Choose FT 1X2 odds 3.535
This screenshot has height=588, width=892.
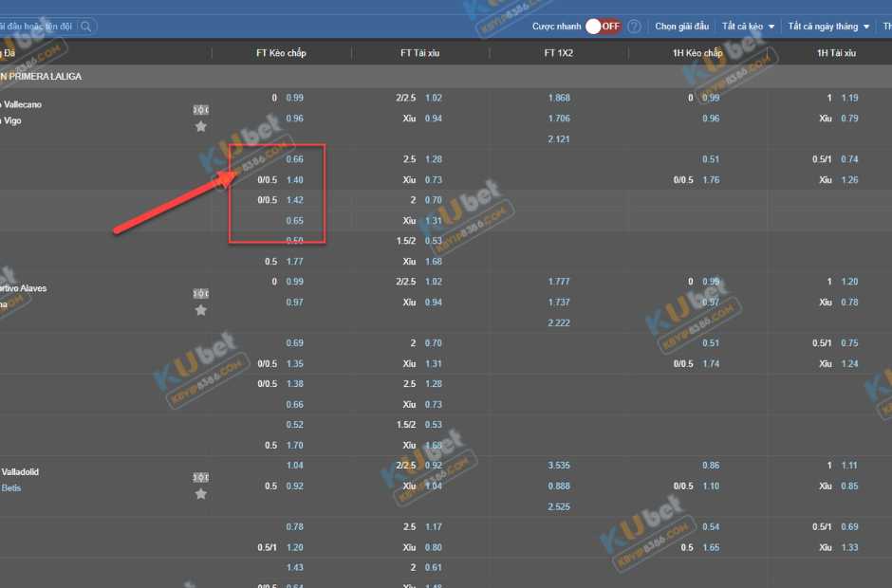pos(559,465)
